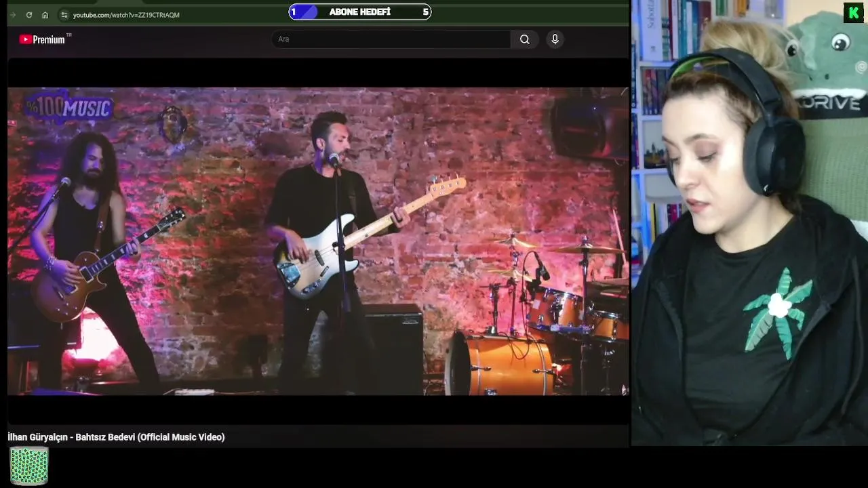Click the browser forward arrow
The height and width of the screenshot is (488, 868).
[13, 15]
